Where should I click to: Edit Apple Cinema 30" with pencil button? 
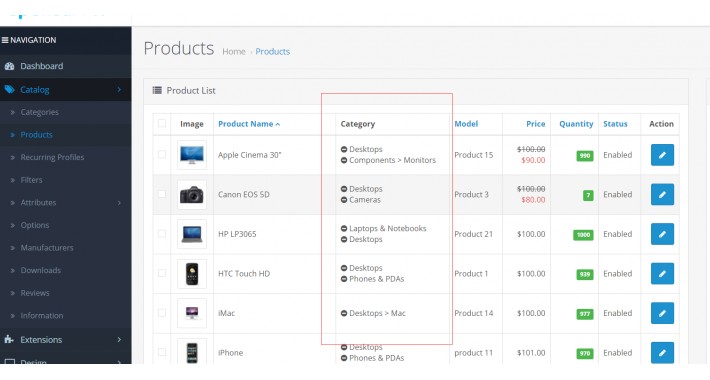(662, 155)
